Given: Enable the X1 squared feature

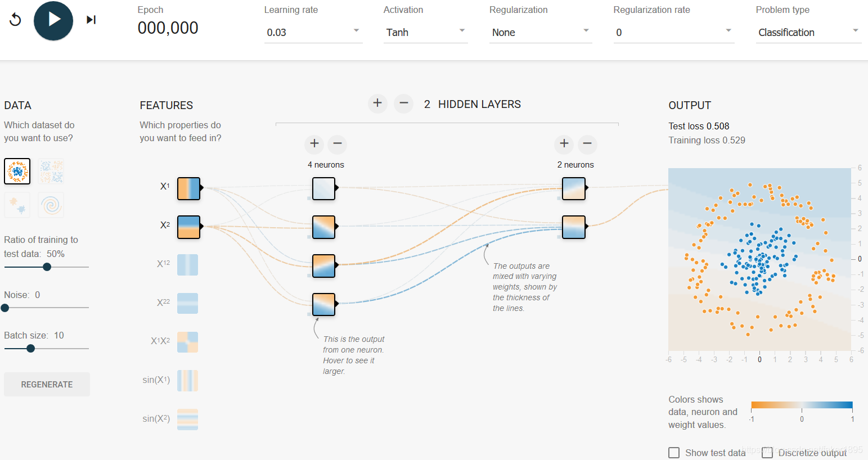Looking at the screenshot, I should [188, 265].
